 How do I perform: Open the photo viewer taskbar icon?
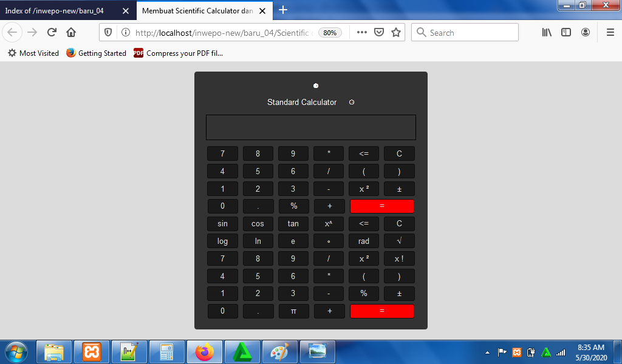point(318,352)
